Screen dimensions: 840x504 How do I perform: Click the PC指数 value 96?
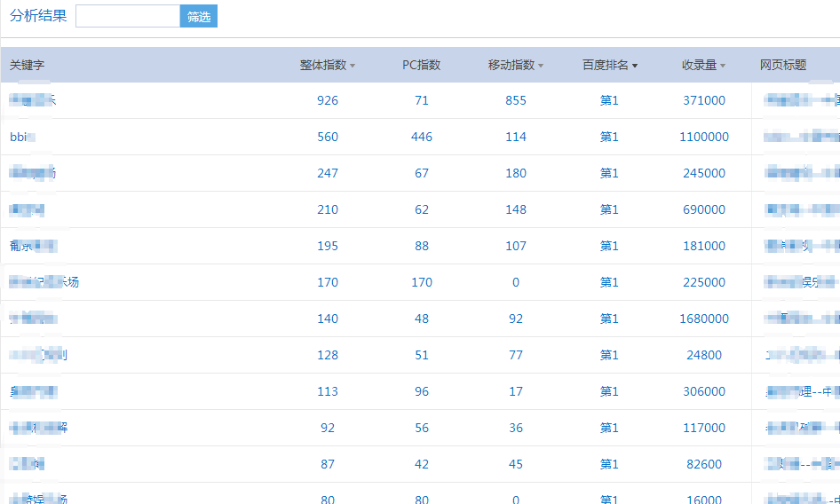pos(422,391)
